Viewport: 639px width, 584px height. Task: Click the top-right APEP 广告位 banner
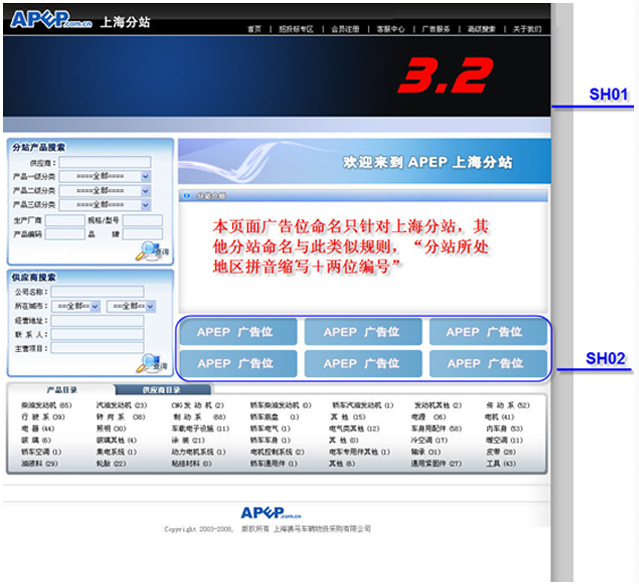tap(488, 332)
